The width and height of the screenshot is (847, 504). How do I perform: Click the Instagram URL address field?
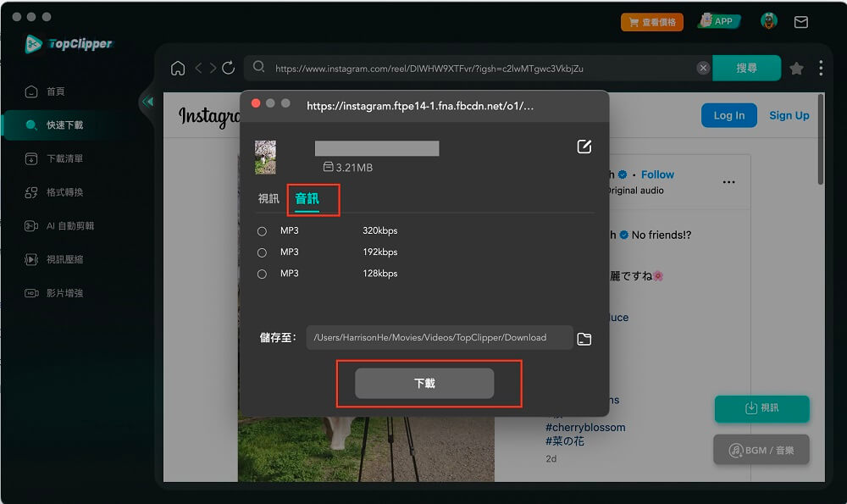(429, 69)
